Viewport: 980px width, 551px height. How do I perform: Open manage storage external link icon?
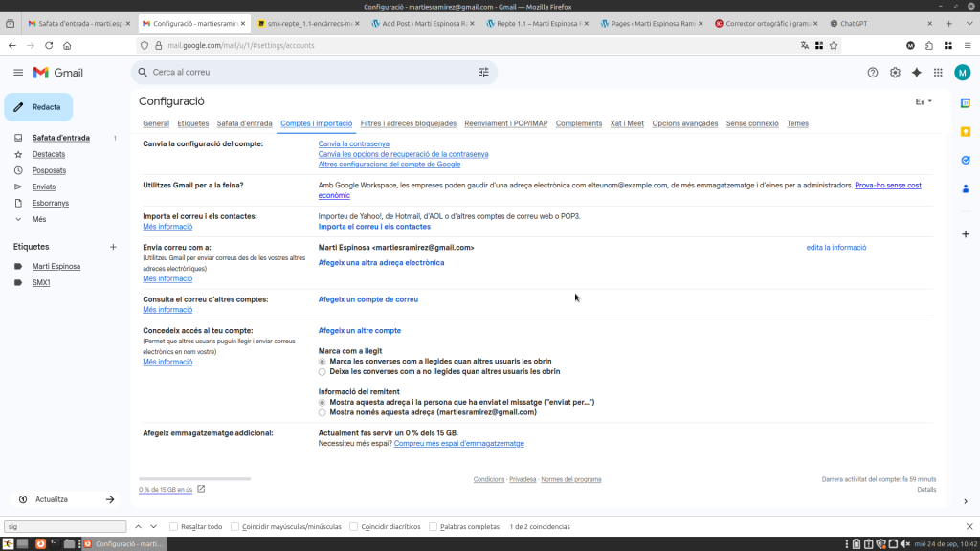click(x=201, y=489)
